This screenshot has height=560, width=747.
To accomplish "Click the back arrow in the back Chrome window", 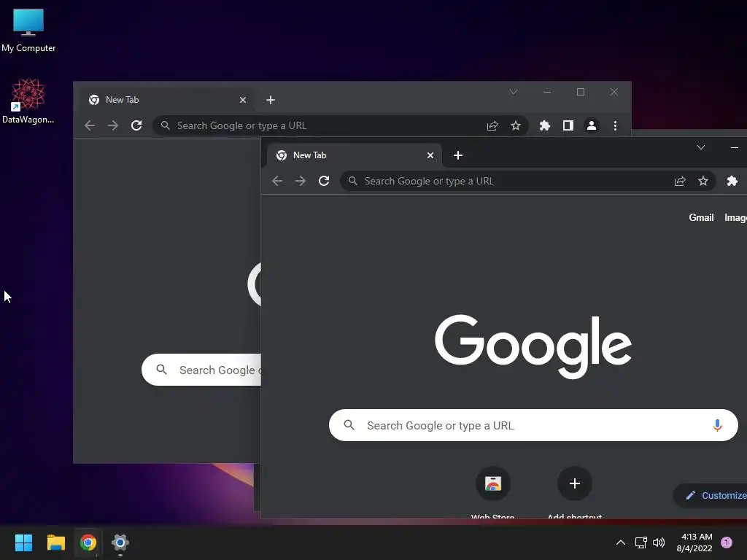I will 90,125.
